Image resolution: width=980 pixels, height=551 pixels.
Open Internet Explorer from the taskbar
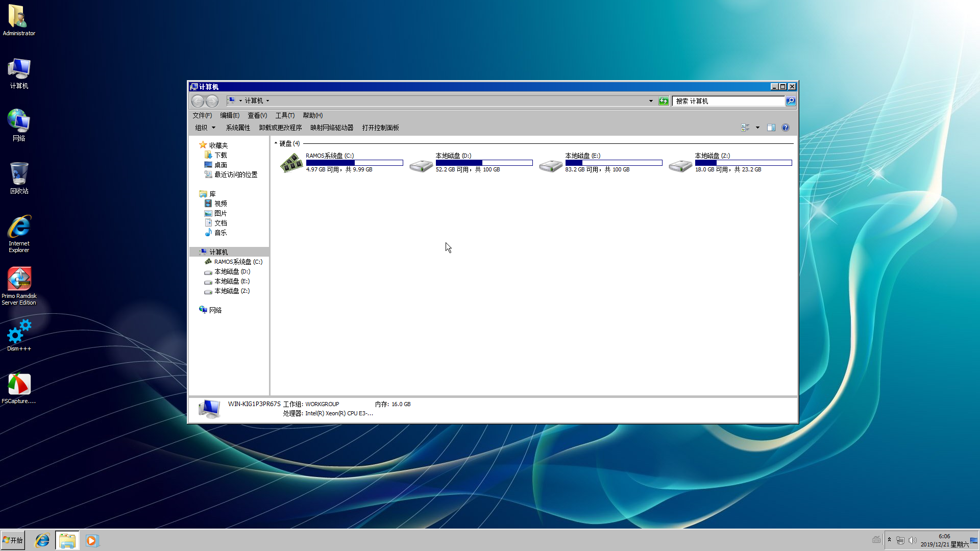(x=42, y=540)
